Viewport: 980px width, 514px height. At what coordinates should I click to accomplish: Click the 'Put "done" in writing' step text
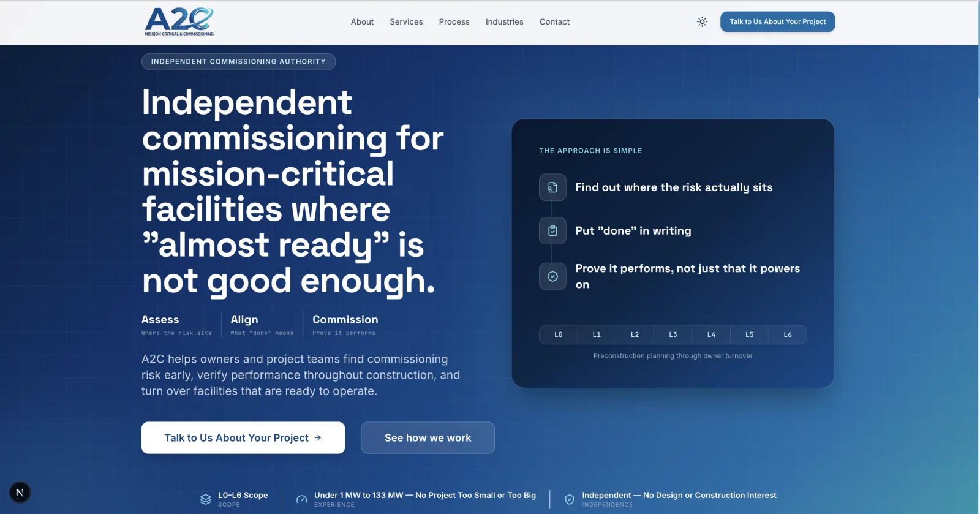coord(633,231)
